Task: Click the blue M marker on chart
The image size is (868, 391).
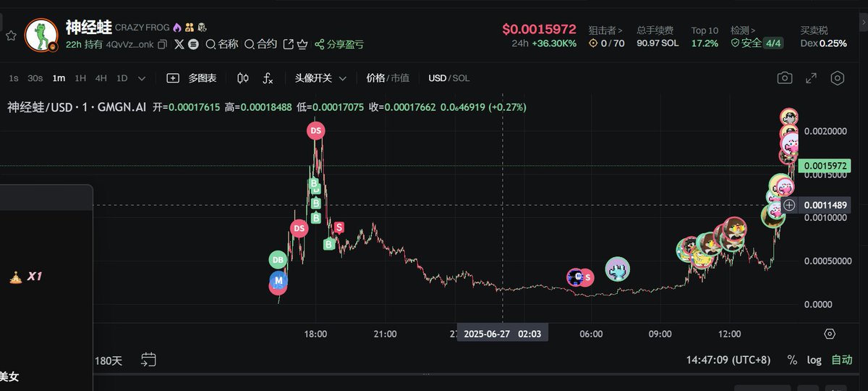Action: pos(278,279)
